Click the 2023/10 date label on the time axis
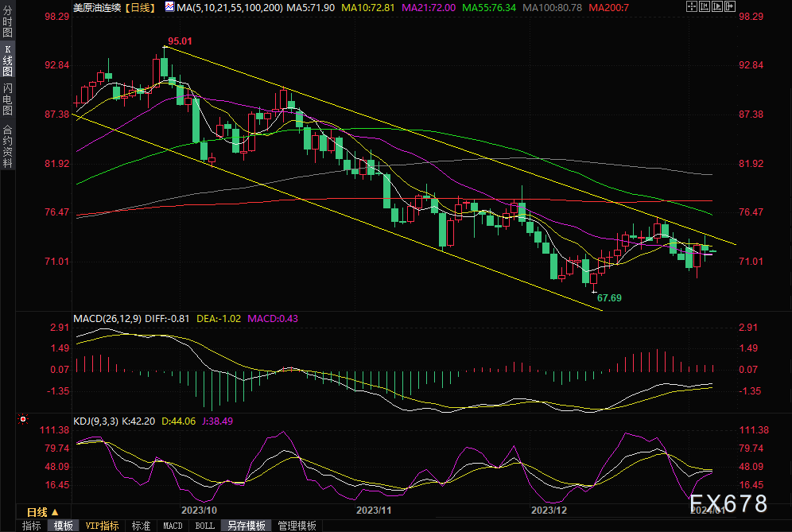This screenshot has height=532, width=792. [x=199, y=511]
